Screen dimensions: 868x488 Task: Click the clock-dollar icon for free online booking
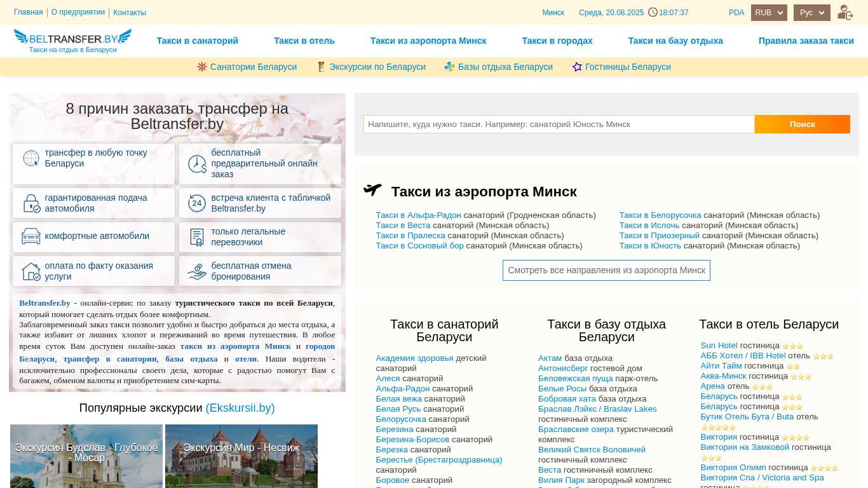198,164
